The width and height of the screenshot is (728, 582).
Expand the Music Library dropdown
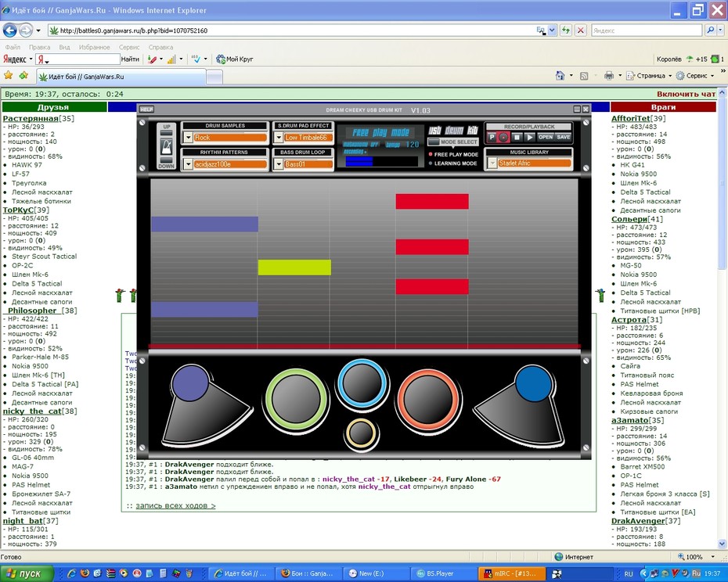click(492, 163)
